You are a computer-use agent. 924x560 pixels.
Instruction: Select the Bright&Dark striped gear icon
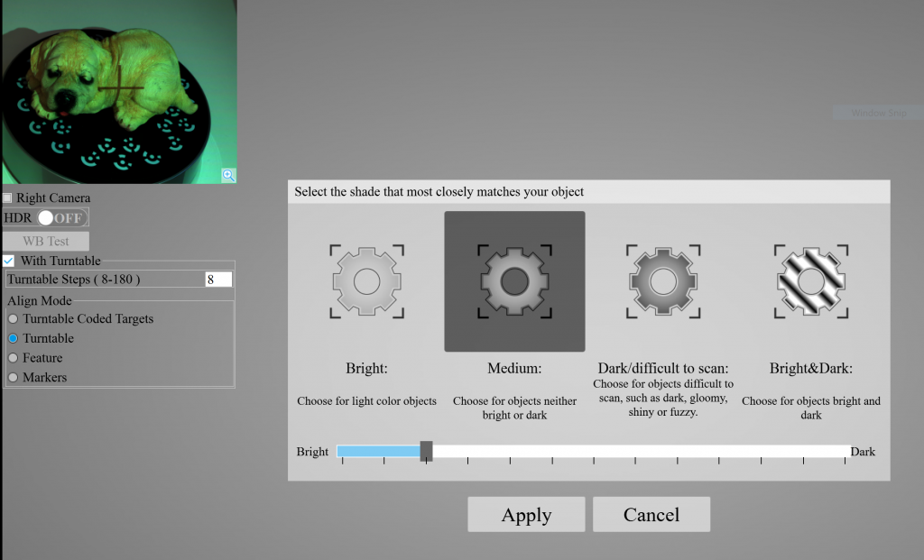coord(810,281)
